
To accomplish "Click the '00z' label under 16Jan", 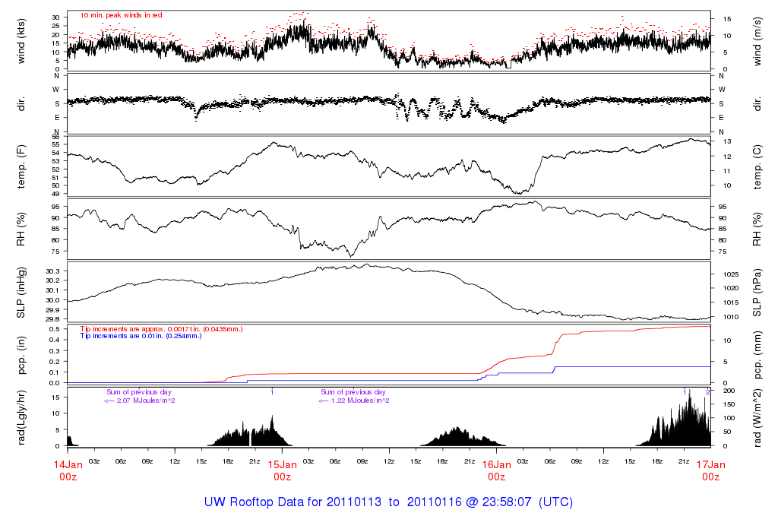I will [497, 477].
